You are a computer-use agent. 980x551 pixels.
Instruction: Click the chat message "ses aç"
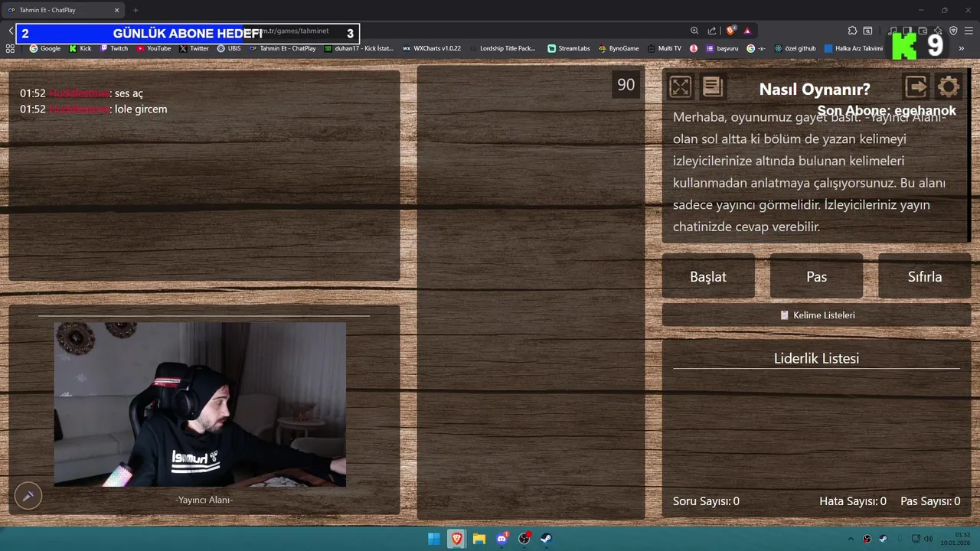129,93
